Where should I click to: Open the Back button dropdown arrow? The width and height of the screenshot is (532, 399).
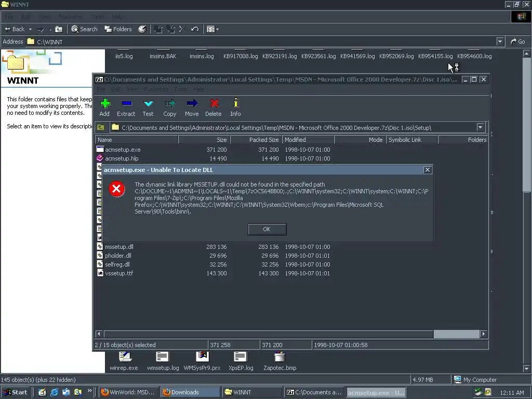tap(30, 29)
